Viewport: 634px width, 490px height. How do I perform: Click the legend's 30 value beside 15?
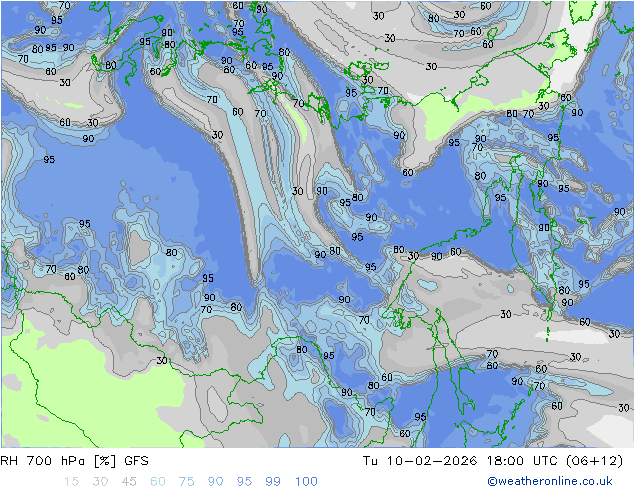click(x=100, y=482)
